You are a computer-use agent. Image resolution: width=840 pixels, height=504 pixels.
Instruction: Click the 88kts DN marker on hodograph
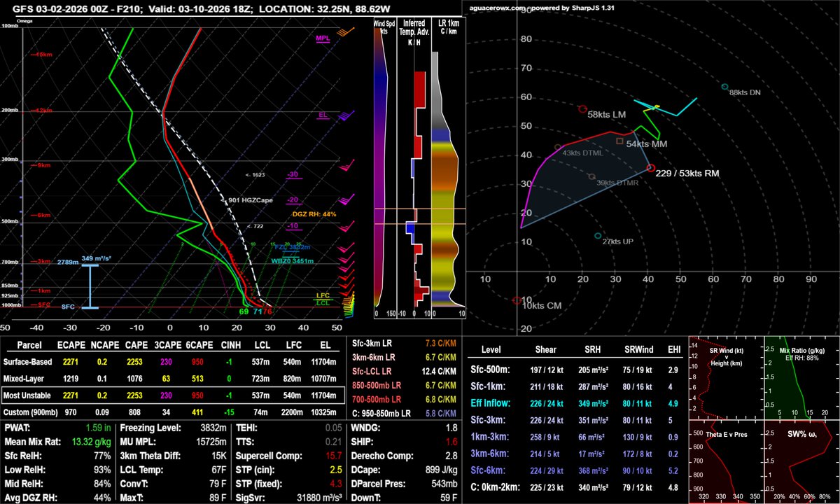pyautogui.click(x=725, y=87)
